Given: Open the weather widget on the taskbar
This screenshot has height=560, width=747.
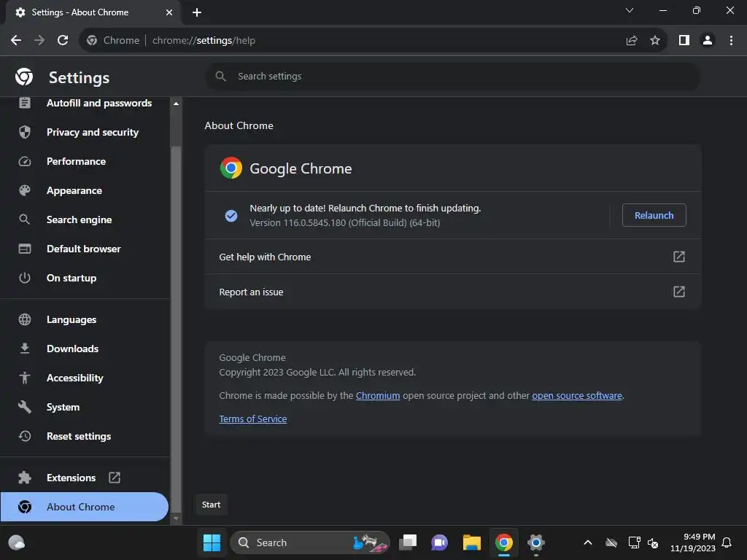Looking at the screenshot, I should click(17, 542).
